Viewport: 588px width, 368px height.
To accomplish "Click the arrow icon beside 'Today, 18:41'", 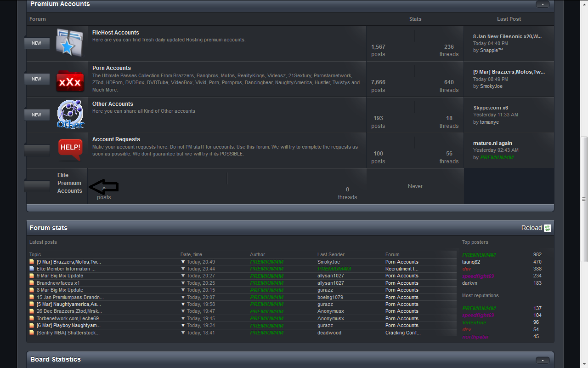I will 183,333.
